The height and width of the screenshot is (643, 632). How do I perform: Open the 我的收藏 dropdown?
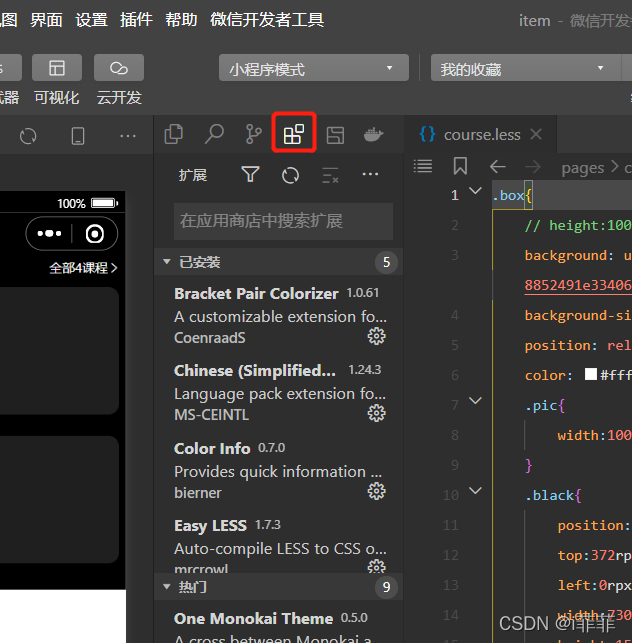[x=525, y=68]
